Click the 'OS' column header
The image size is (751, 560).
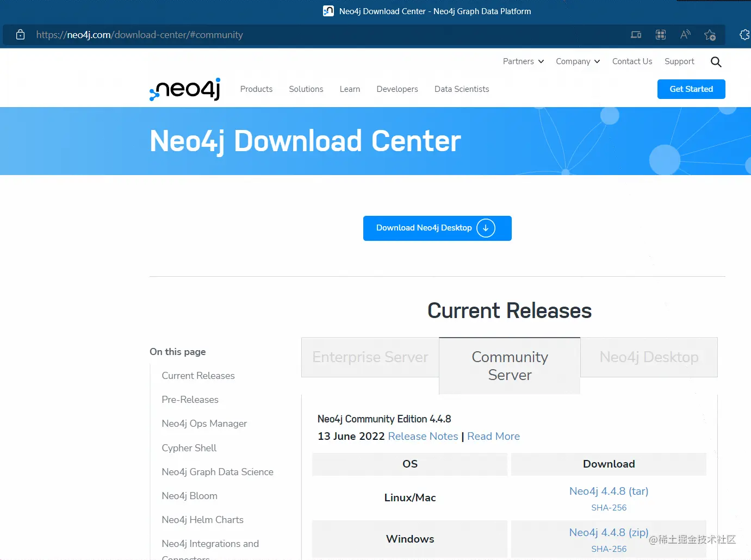click(410, 464)
